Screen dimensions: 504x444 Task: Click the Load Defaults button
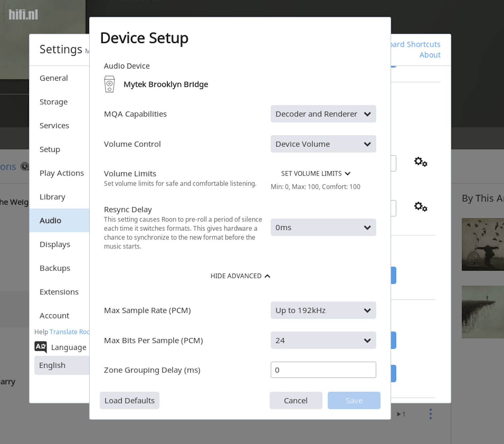129,400
